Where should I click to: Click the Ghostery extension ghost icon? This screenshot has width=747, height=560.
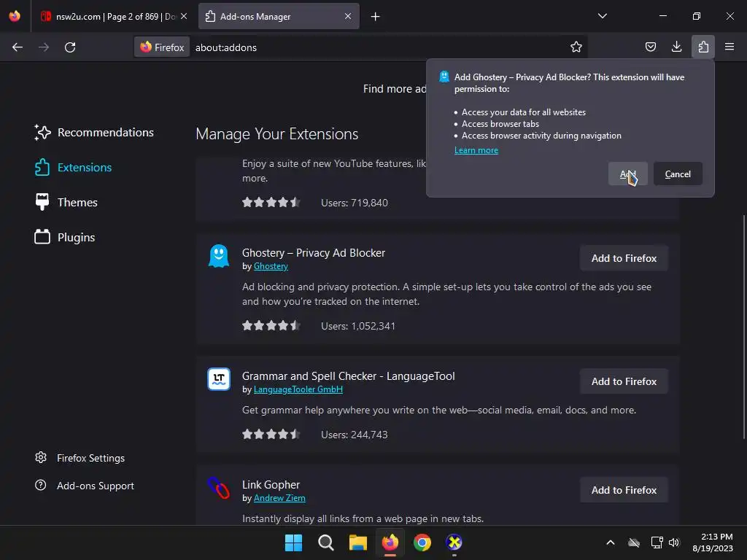219,256
